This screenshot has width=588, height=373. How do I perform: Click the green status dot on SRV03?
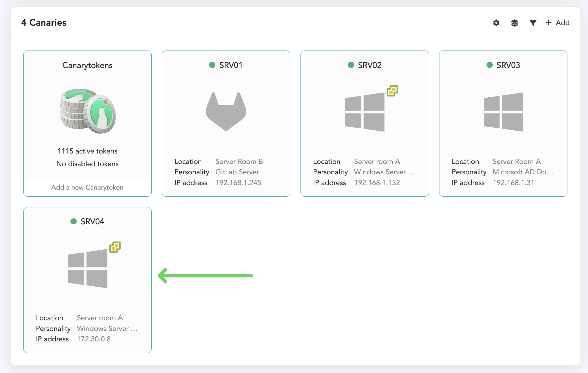490,65
